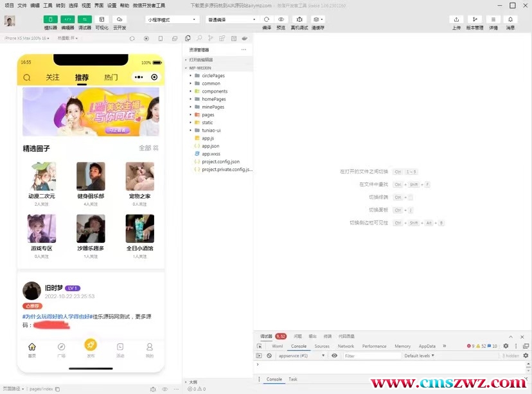Viewport: 532px width, 394px height.
Task: Toggle the 调试器 debugger panel button
Action: point(85,19)
